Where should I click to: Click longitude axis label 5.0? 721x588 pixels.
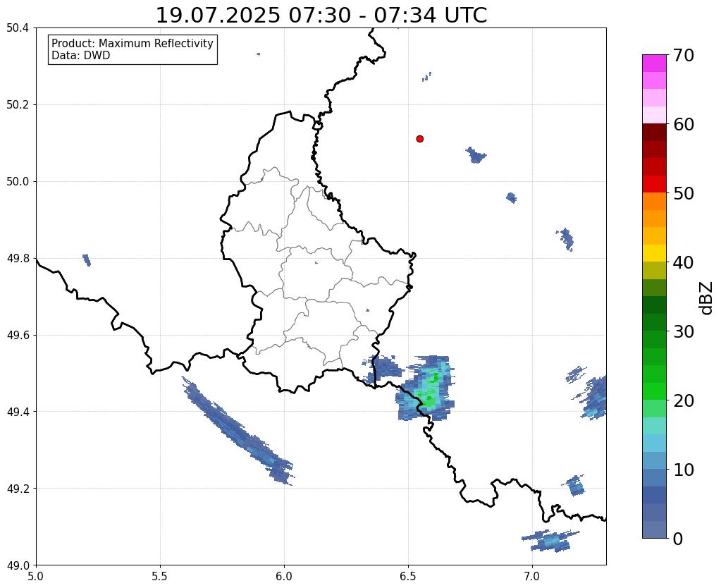click(36, 576)
